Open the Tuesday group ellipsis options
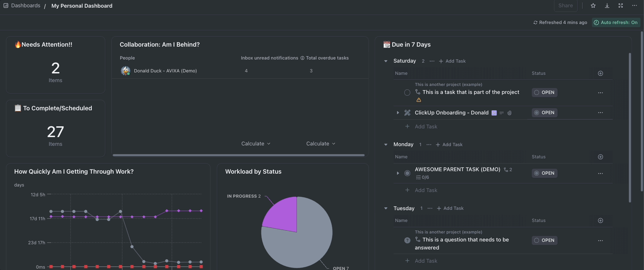The image size is (644, 270). [430, 208]
